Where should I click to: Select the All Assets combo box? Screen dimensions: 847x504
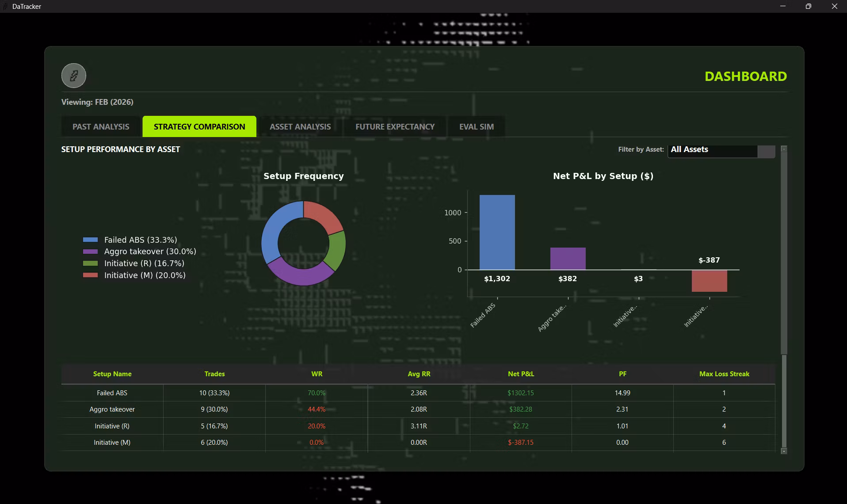[x=721, y=151]
